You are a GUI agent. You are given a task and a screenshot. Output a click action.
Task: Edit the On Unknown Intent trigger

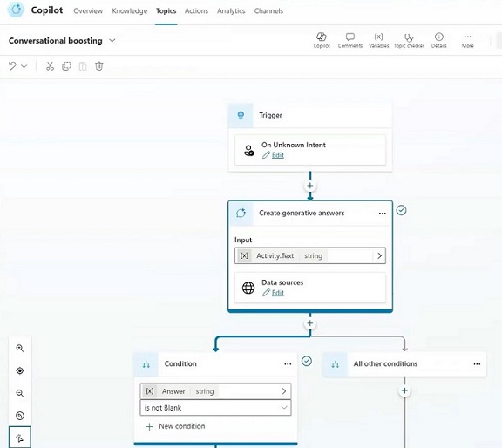[x=277, y=155]
